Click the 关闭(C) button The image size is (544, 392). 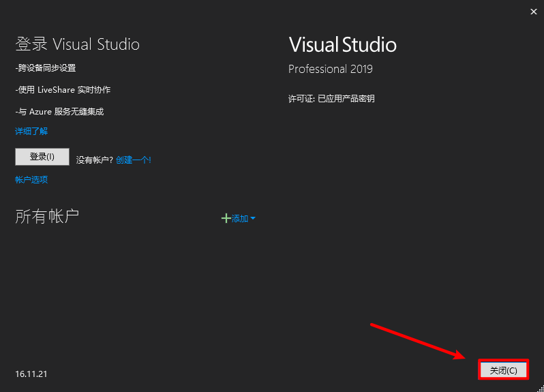pos(503,370)
